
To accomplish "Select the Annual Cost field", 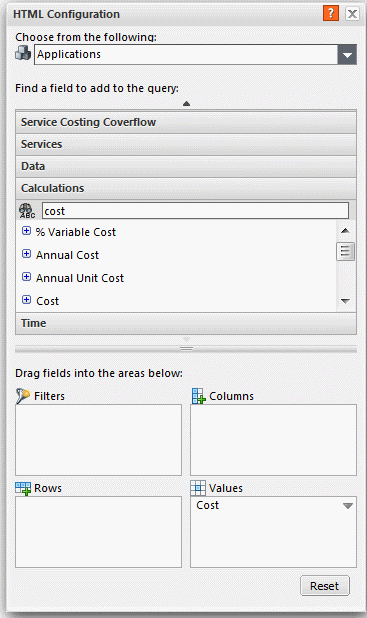I will 67,255.
